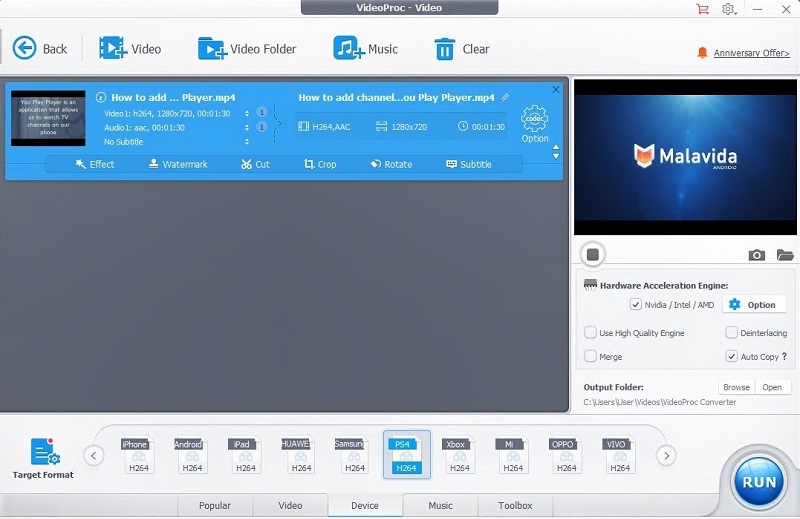Open the Rotate tool
The width and height of the screenshot is (800, 519).
391,164
